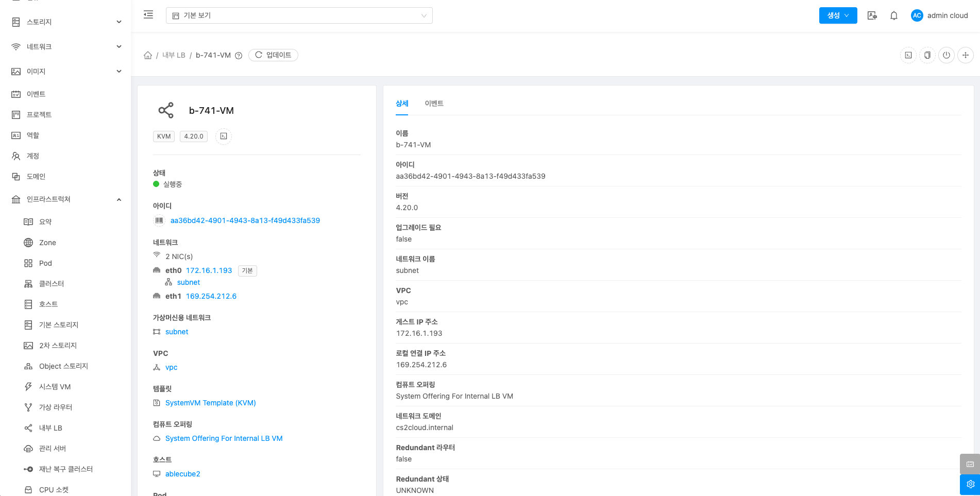Click the notification bell icon
This screenshot has height=496, width=980.
pyautogui.click(x=894, y=15)
